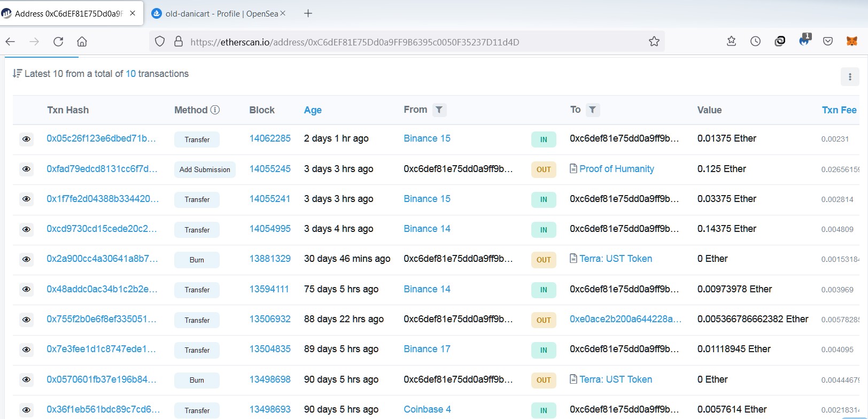Open the Pocket save icon
Screen dimensions: 868x419
tap(828, 41)
